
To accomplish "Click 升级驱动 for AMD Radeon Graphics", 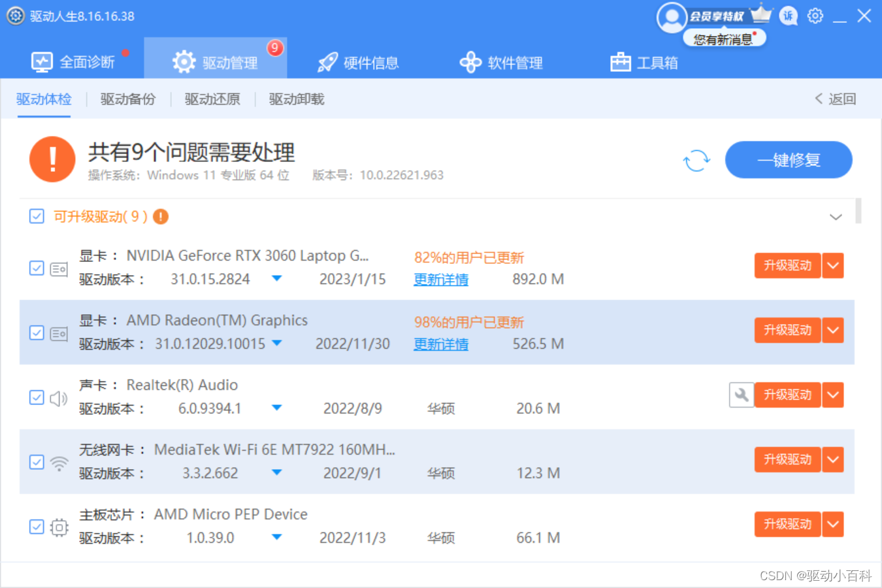I will pyautogui.click(x=787, y=331).
